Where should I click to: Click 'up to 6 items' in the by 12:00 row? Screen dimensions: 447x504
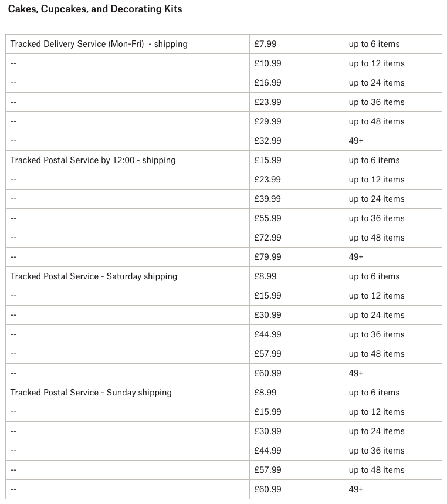(x=374, y=160)
